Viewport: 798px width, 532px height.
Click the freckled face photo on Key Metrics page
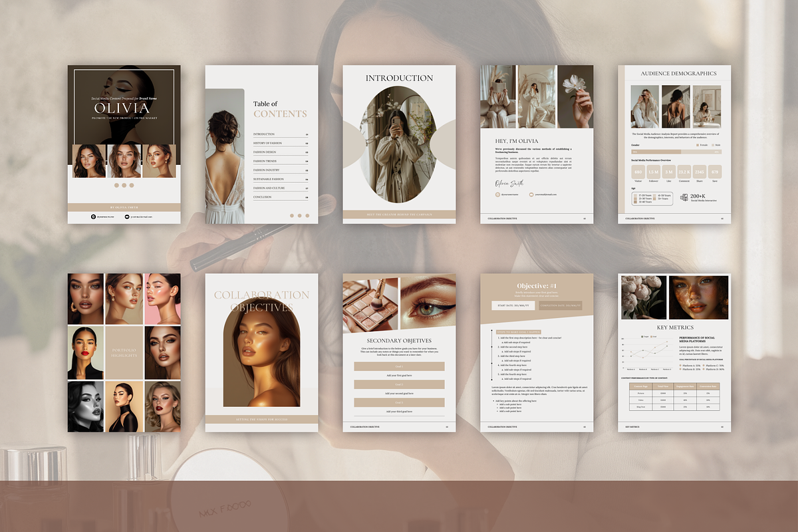698,297
